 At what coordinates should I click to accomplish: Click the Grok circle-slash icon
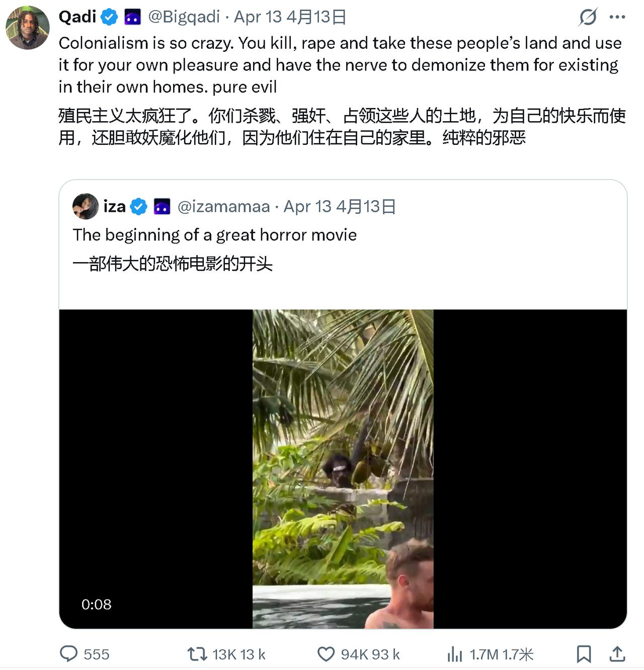point(588,17)
